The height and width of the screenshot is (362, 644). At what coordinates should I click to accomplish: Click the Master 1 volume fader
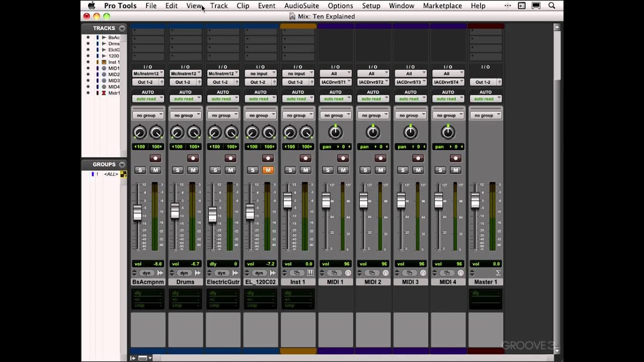click(x=475, y=201)
